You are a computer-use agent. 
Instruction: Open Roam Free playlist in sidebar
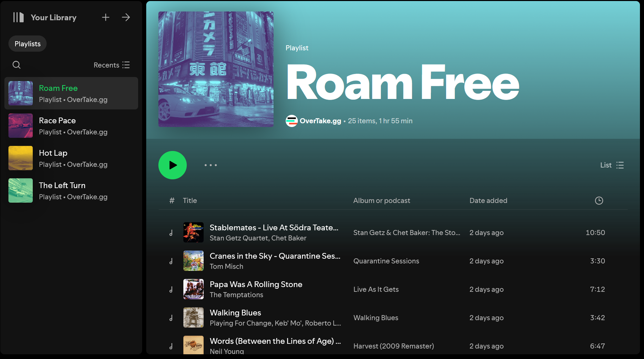pyautogui.click(x=71, y=93)
